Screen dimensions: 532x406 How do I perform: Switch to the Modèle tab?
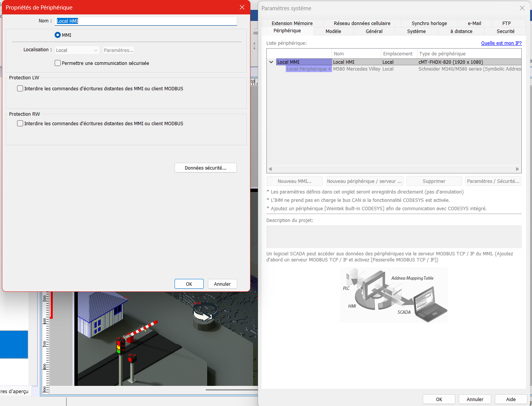click(x=333, y=31)
